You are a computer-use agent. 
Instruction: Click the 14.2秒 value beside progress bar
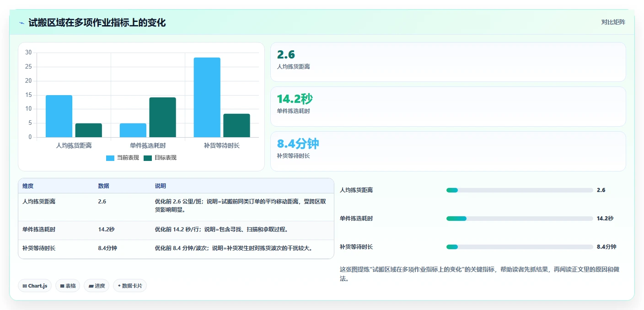tap(605, 219)
